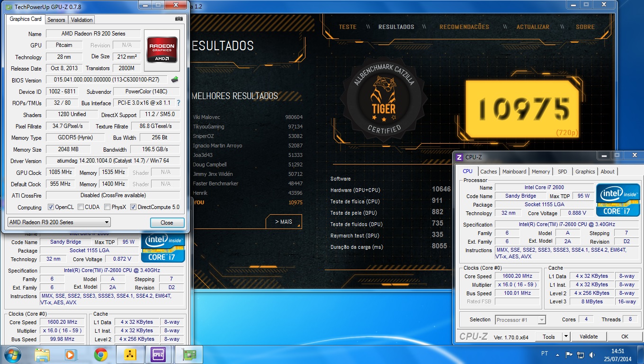Select leaderboard row SniperOZ
644x364 pixels.
tap(248, 136)
